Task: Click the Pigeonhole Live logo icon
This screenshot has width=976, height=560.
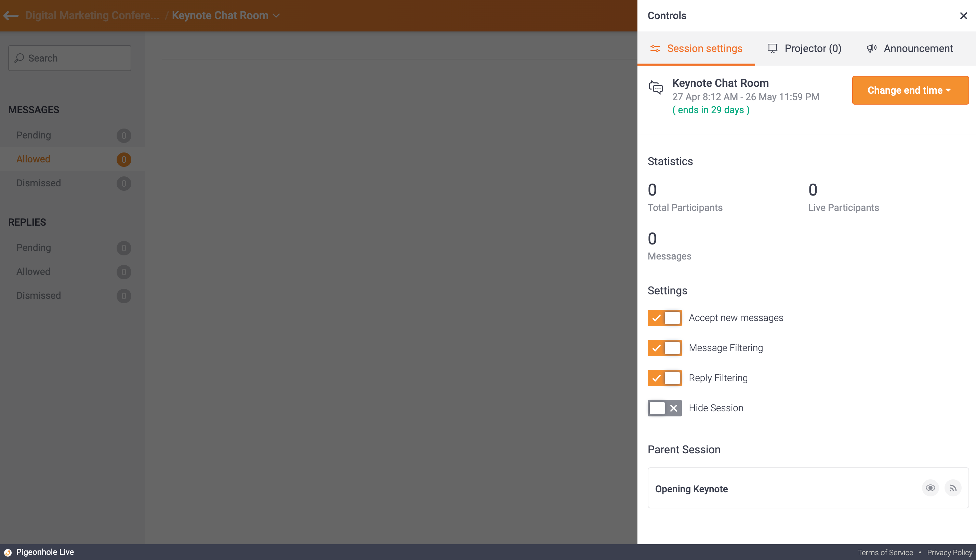Action: (8, 552)
